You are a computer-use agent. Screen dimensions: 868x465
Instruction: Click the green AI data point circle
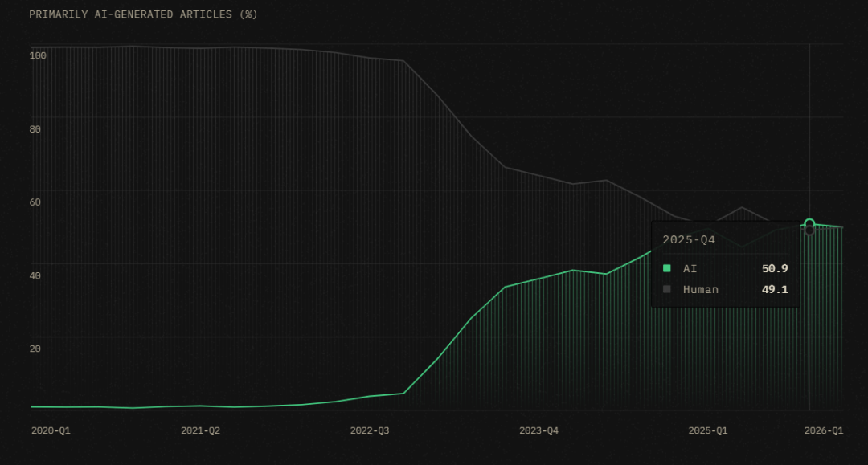809,224
